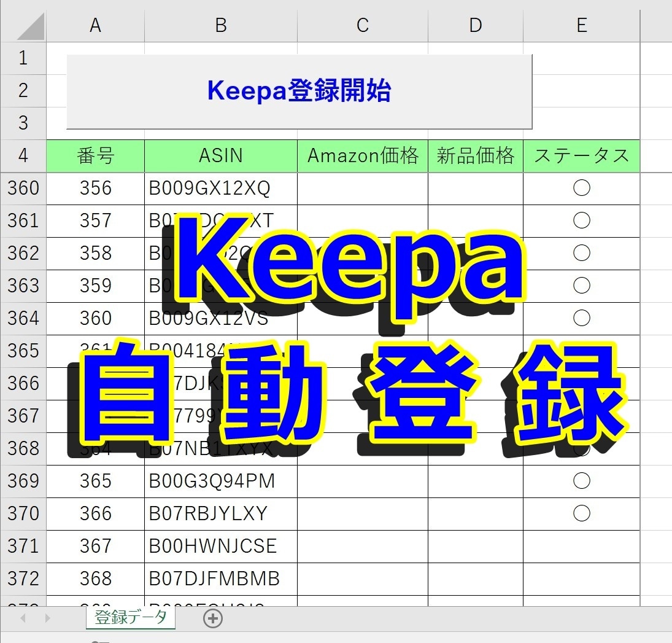Select column A header
This screenshot has height=643, width=672.
pyautogui.click(x=96, y=25)
